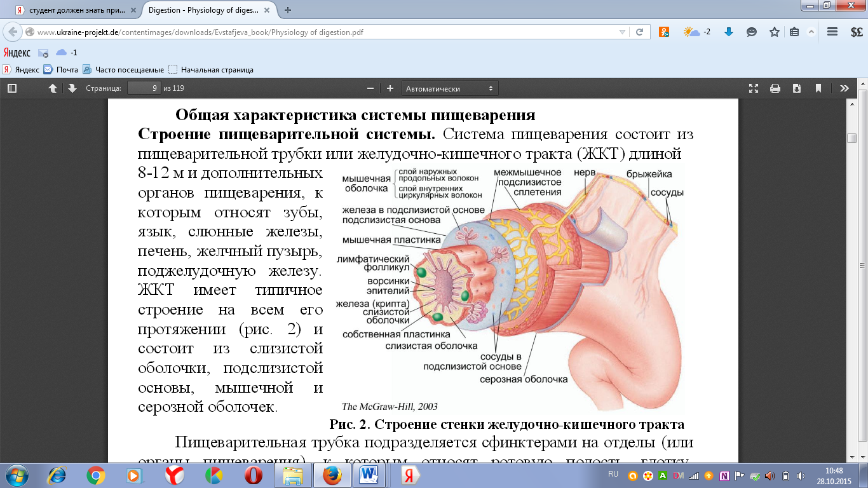Show bookmarks list icon
This screenshot has height=488, width=868.
click(x=794, y=32)
